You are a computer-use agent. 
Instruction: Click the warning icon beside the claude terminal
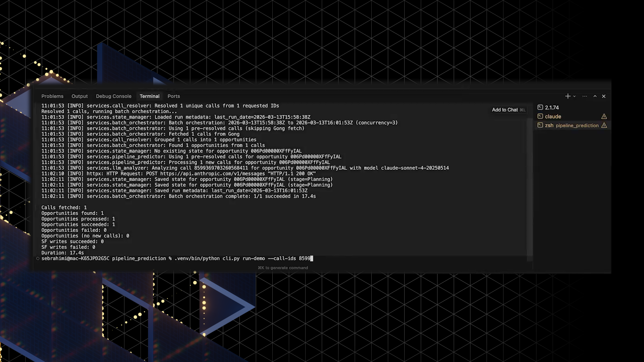(x=604, y=117)
